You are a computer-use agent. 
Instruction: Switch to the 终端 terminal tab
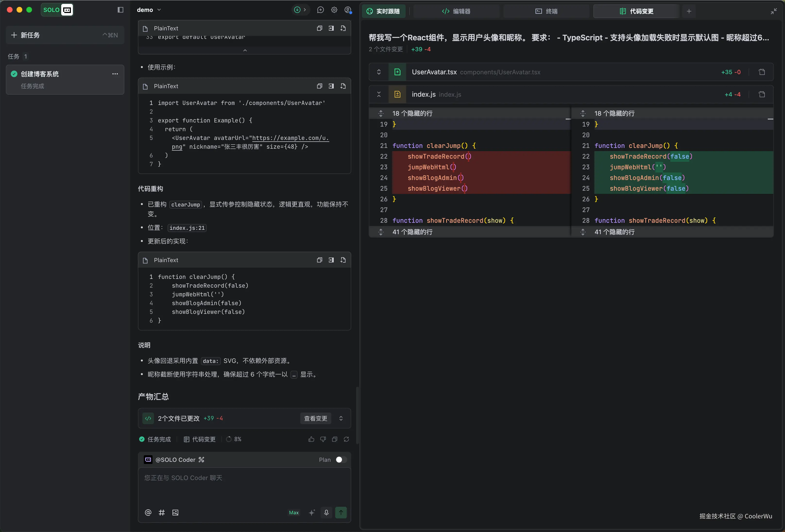(546, 11)
